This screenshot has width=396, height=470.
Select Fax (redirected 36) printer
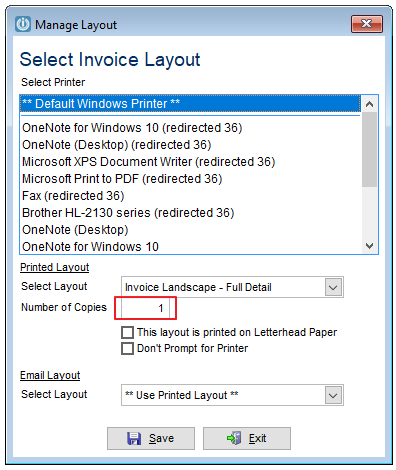tap(190, 196)
